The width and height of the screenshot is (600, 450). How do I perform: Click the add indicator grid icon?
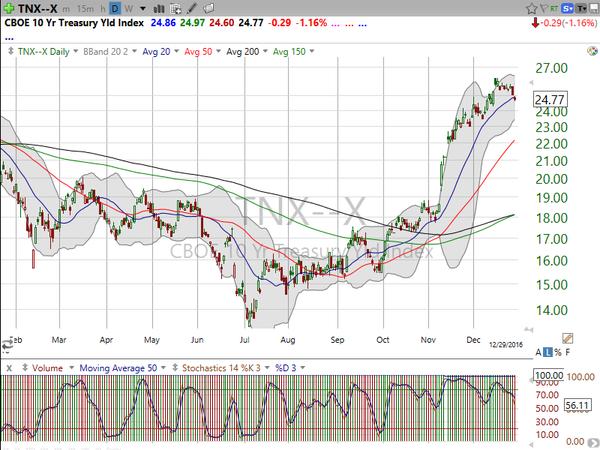[176, 8]
